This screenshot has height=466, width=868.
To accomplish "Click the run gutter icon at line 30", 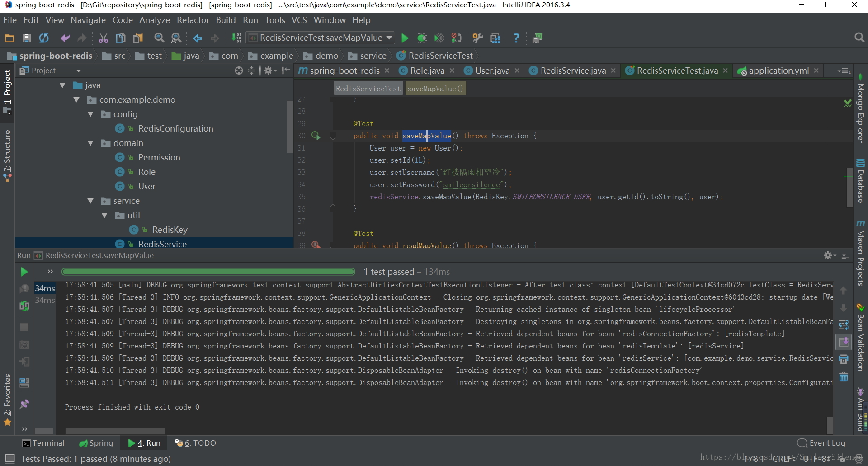I will point(316,136).
